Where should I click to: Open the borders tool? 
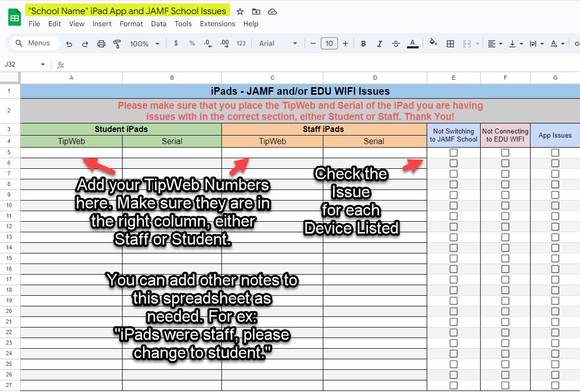click(450, 44)
